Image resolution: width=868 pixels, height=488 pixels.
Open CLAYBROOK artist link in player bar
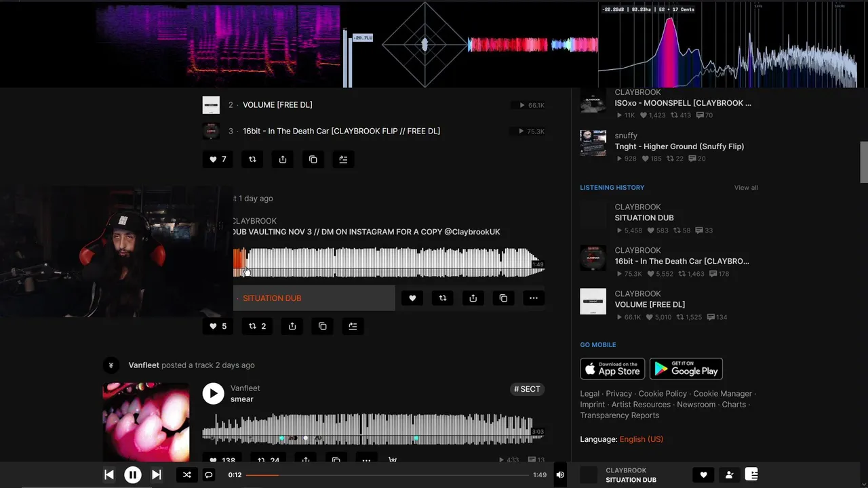point(626,470)
